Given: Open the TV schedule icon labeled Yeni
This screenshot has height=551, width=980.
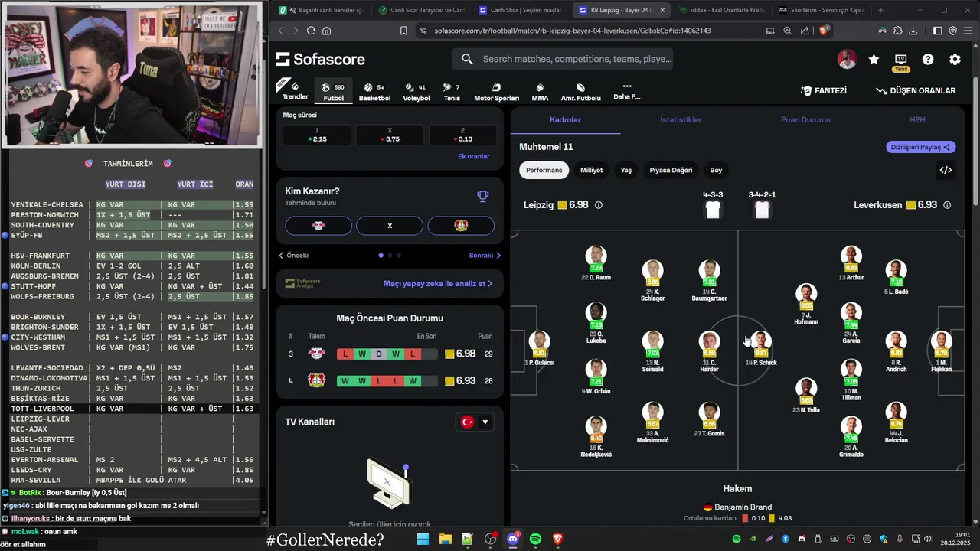Looking at the screenshot, I should (x=901, y=61).
